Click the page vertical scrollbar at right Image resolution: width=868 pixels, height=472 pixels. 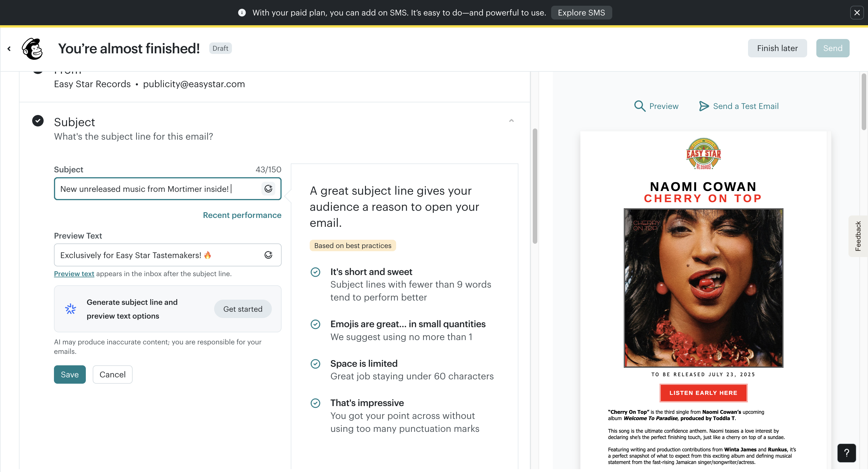point(864,102)
